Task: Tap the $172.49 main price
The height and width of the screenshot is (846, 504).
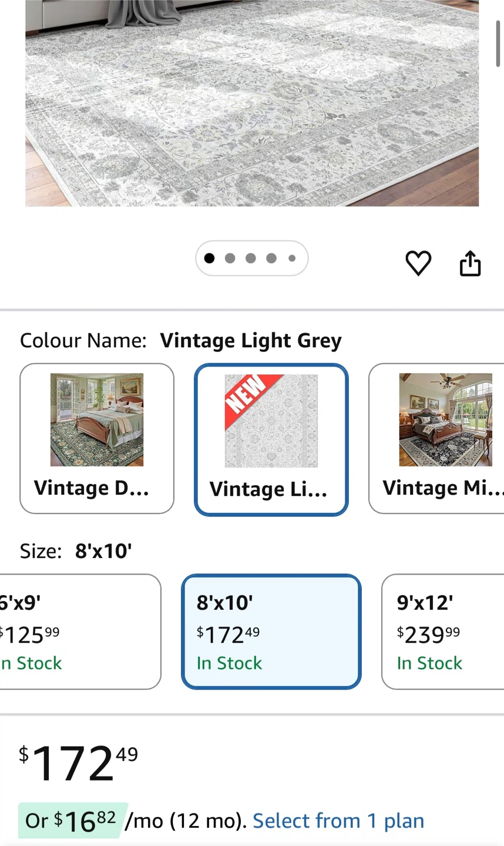Action: [x=78, y=763]
